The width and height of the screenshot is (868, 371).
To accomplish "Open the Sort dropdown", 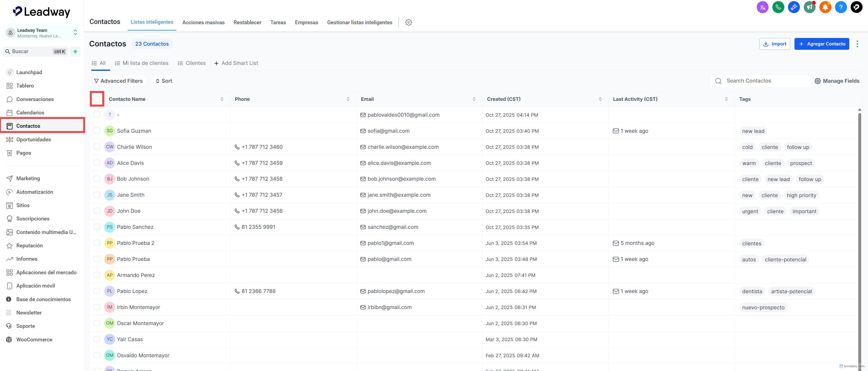I will (164, 81).
